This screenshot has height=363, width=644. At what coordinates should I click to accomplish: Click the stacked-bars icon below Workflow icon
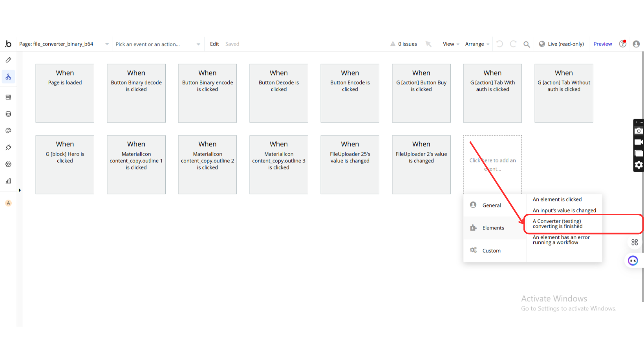point(8,97)
